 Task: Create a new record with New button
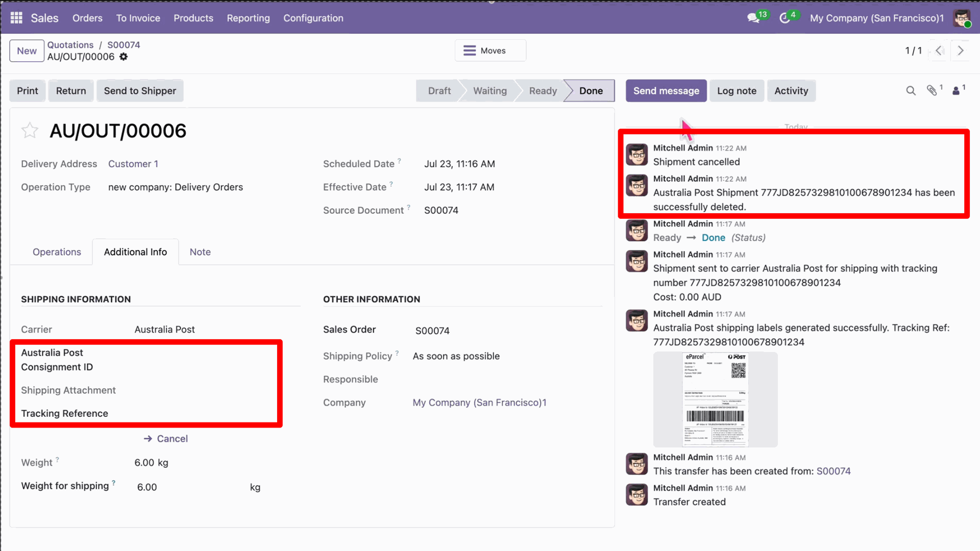(x=27, y=51)
